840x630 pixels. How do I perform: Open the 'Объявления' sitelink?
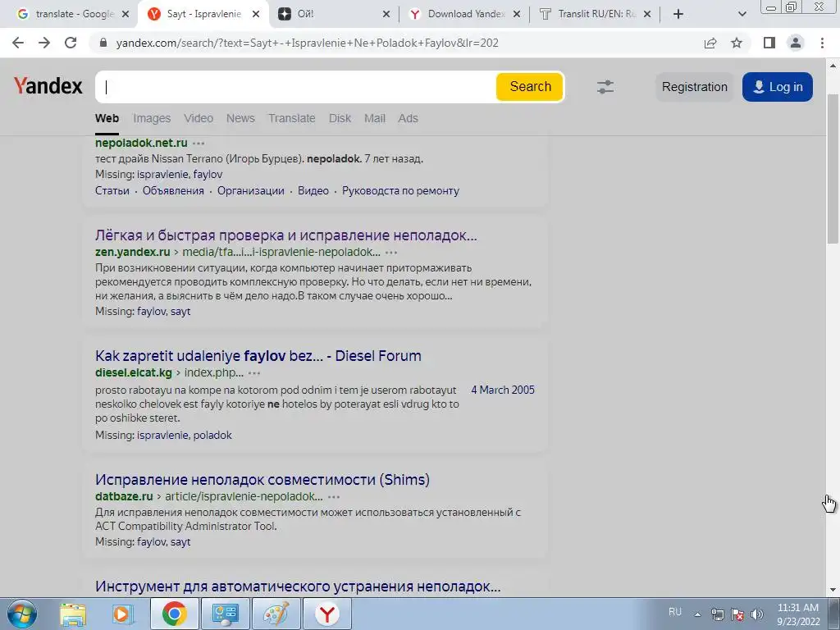coord(173,190)
